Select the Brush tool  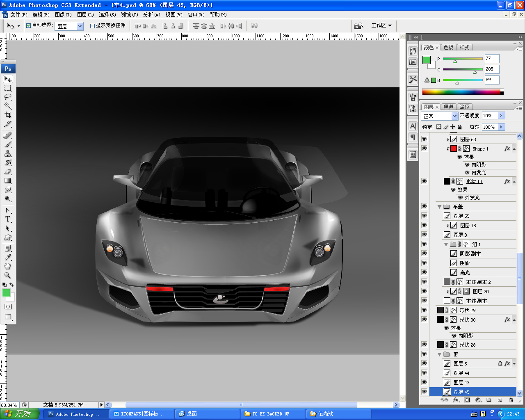(8, 144)
